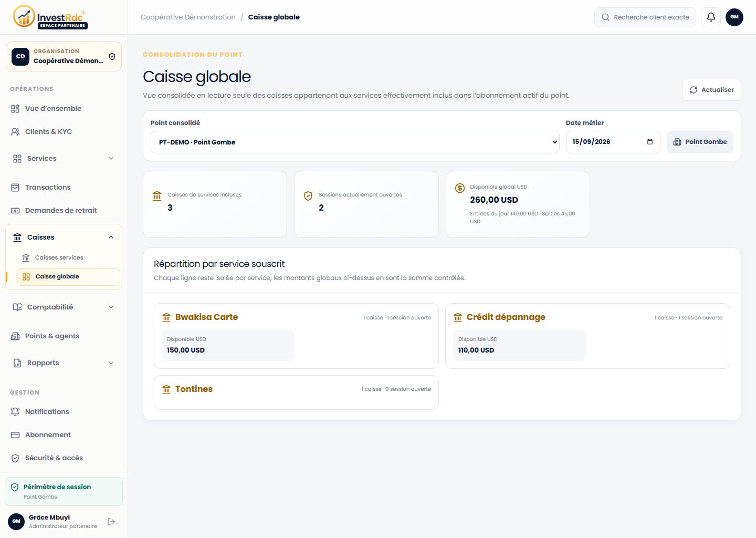This screenshot has width=756, height=538.
Task: Collapse the Caisses sidebar section
Action: [x=64, y=237]
